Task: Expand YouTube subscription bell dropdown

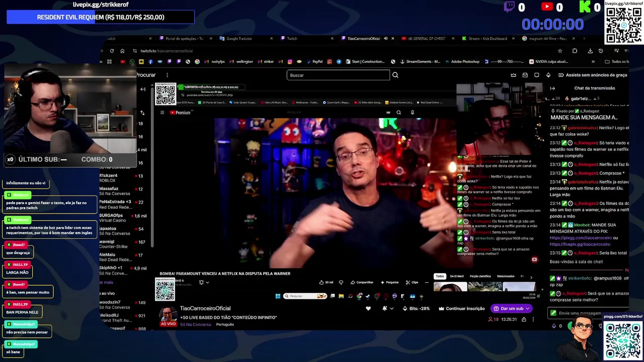Action: tap(207, 282)
